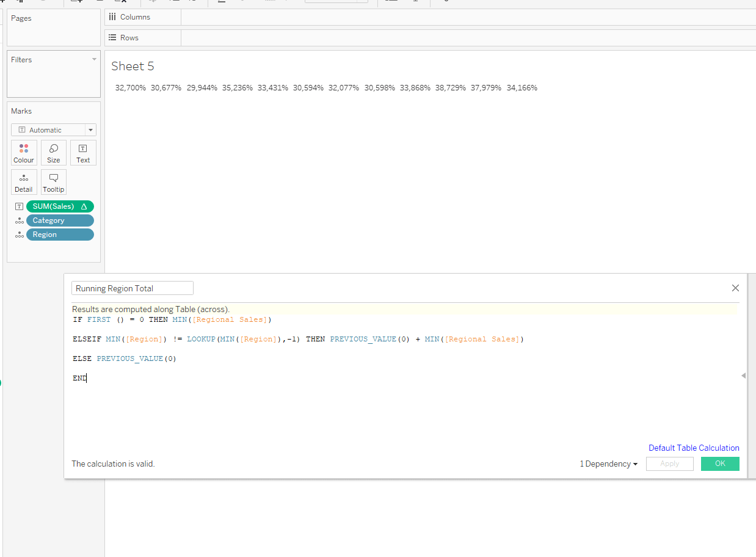Open the Default Table Calculation link
Viewport: 756px width, 557px height.
click(x=694, y=448)
